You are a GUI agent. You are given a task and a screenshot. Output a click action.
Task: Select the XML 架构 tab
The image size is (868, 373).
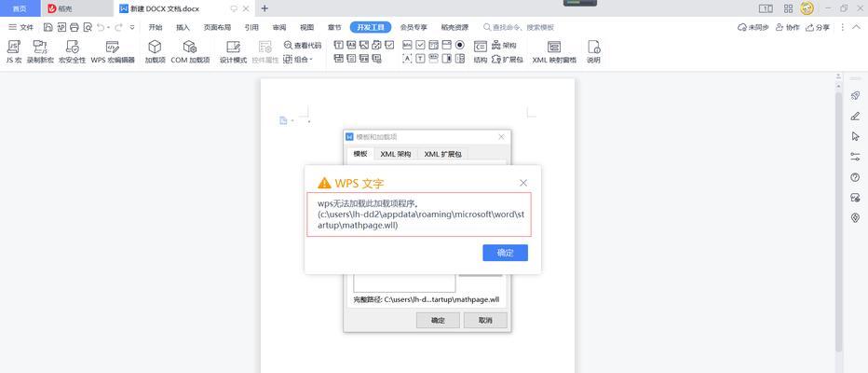(396, 154)
